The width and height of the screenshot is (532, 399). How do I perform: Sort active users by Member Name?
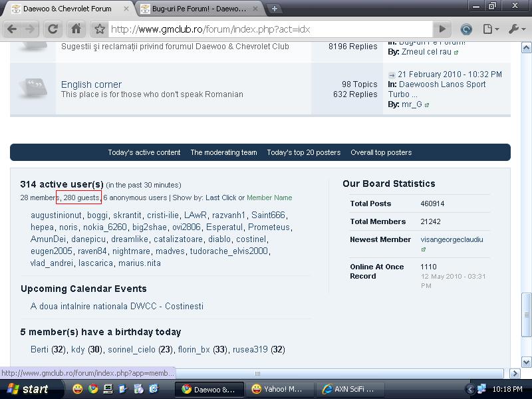tap(269, 198)
